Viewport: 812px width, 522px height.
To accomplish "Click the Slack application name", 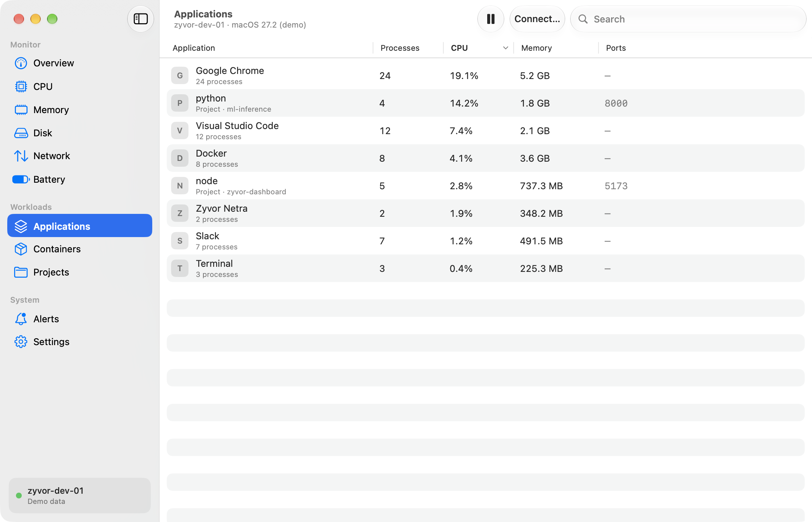I will point(207,236).
